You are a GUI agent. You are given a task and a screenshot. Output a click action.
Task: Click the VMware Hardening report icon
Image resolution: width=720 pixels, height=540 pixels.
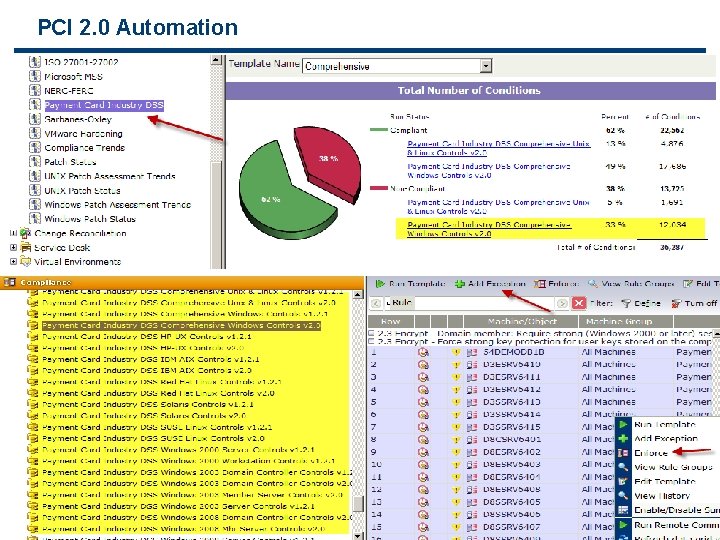(x=35, y=133)
